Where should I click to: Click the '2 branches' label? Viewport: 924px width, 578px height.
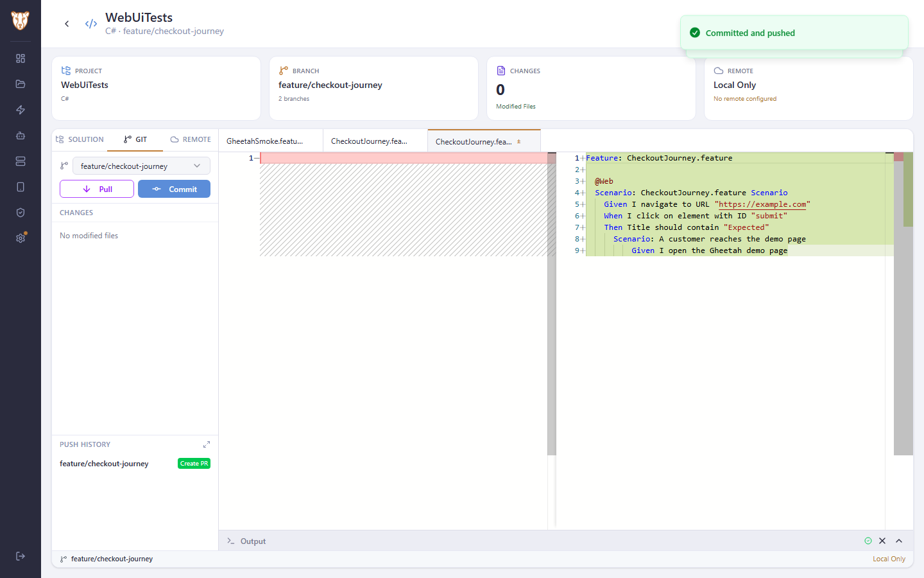tap(294, 99)
